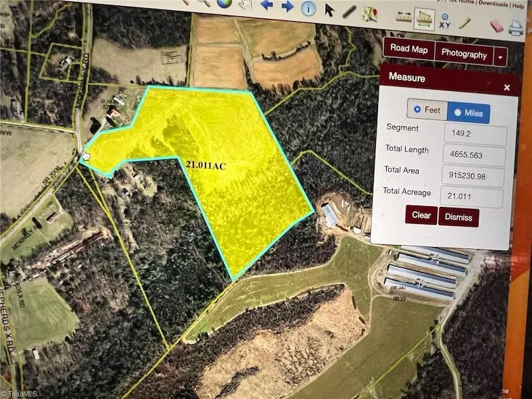Image resolution: width=532 pixels, height=399 pixels.
Task: Select the Identify info tool
Action: coord(309,8)
